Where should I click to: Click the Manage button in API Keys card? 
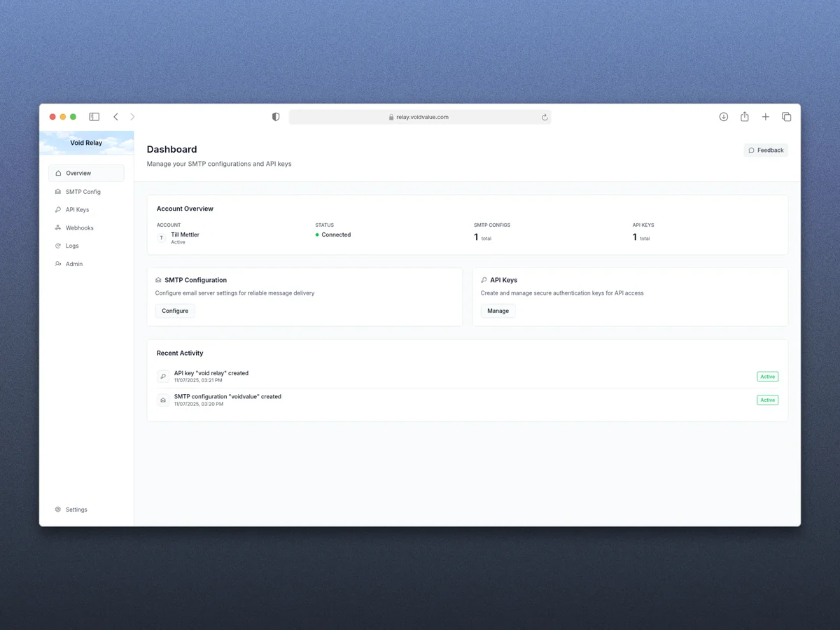click(497, 311)
